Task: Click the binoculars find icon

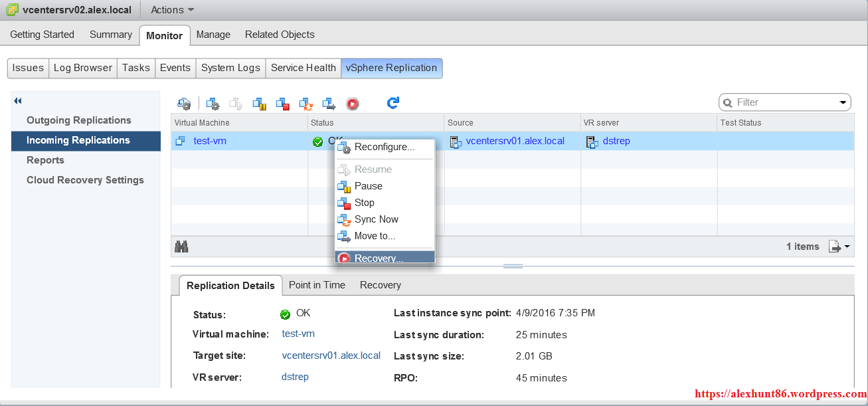Action: [x=181, y=247]
